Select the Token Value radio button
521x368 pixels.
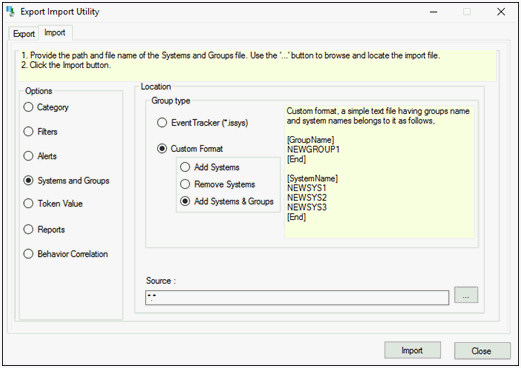tap(53, 204)
